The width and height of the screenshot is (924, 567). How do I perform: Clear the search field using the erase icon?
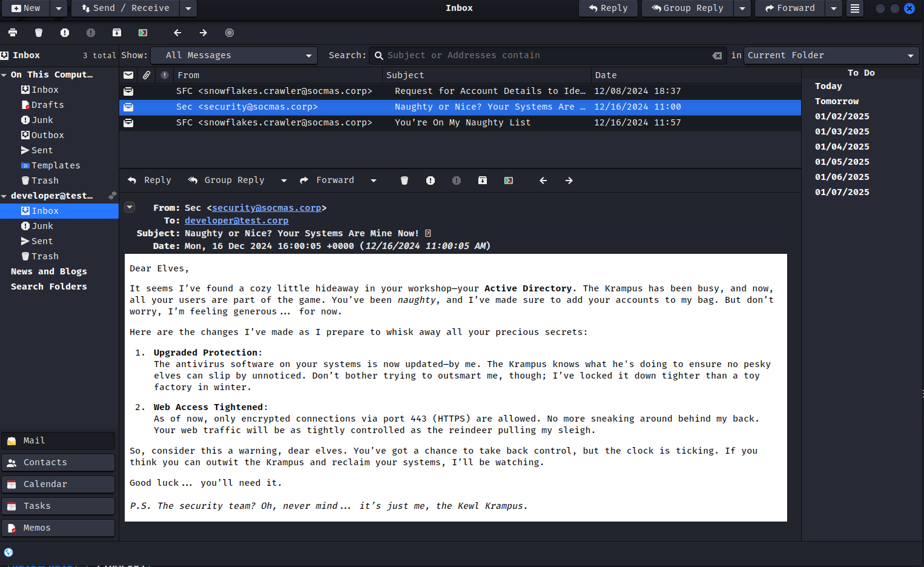click(717, 56)
